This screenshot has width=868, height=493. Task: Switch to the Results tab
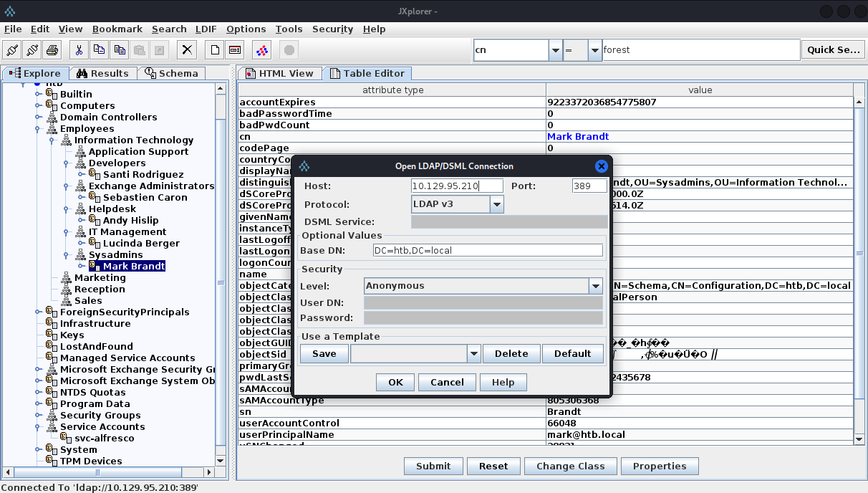(x=102, y=73)
